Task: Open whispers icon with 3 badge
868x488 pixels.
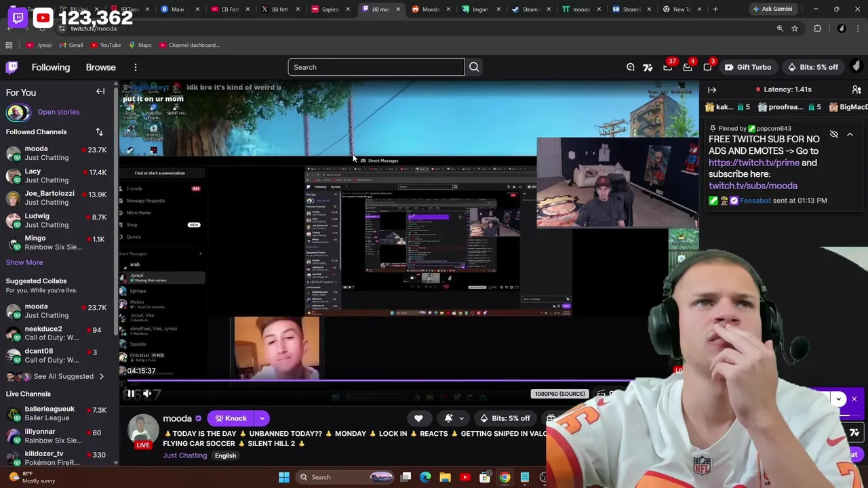Action: [x=707, y=67]
